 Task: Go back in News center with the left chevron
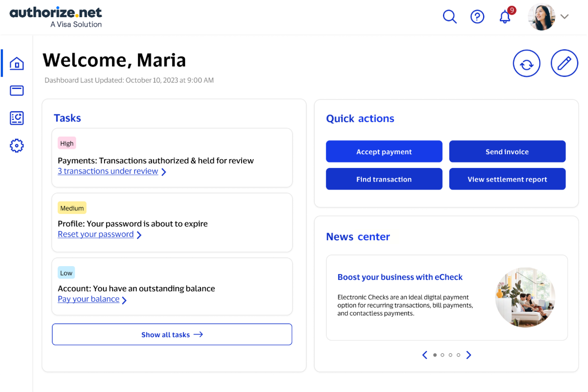pos(424,355)
